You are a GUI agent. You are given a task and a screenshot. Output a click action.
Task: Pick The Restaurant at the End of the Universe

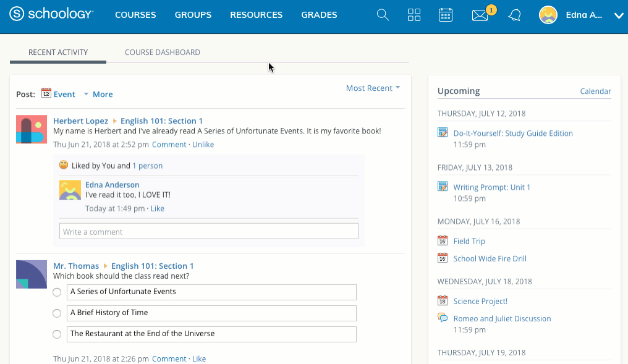[x=56, y=334]
